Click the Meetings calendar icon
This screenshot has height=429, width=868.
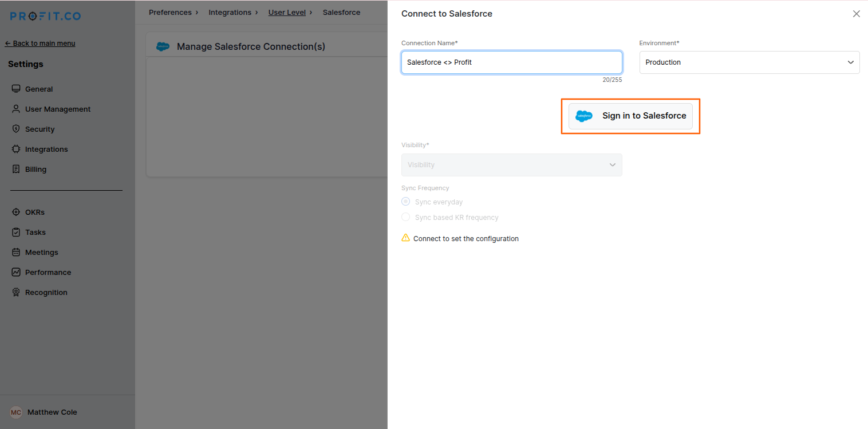(x=16, y=252)
